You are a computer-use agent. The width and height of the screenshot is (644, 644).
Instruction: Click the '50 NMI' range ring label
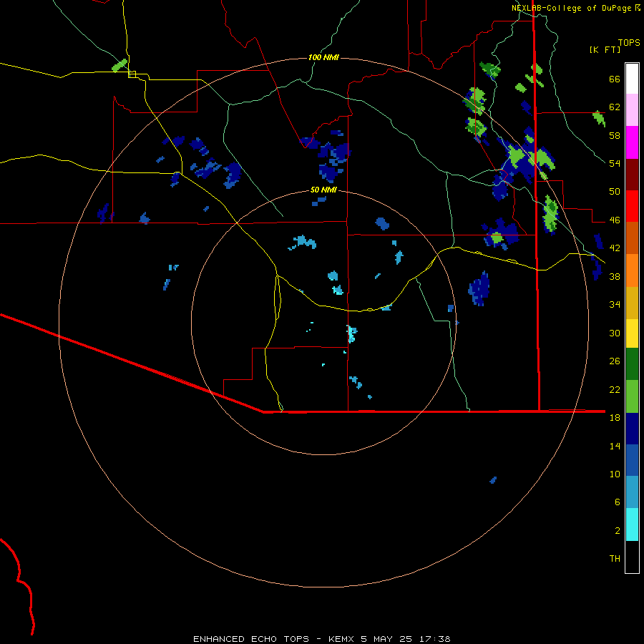(x=323, y=190)
